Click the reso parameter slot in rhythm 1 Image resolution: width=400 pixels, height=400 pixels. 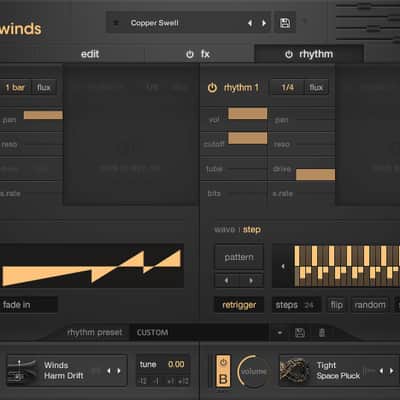tap(302, 144)
